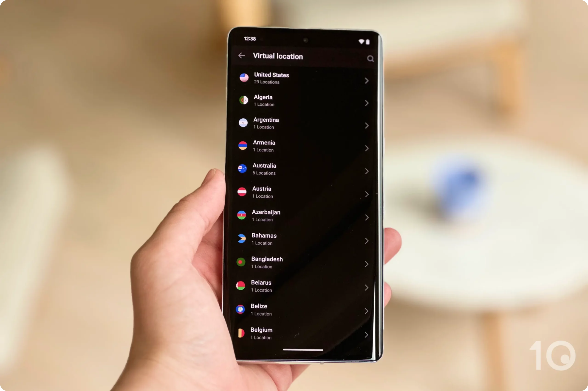Expand the United States locations list

coord(367,80)
